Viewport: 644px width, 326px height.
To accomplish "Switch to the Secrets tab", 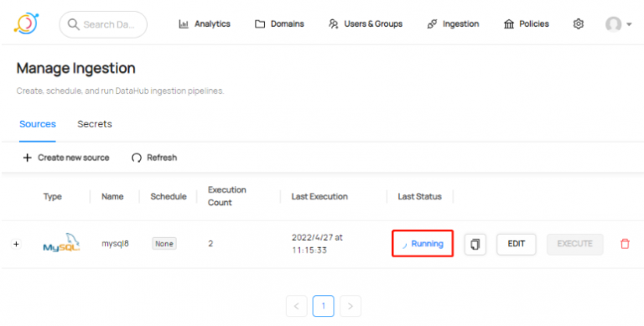I will click(95, 124).
